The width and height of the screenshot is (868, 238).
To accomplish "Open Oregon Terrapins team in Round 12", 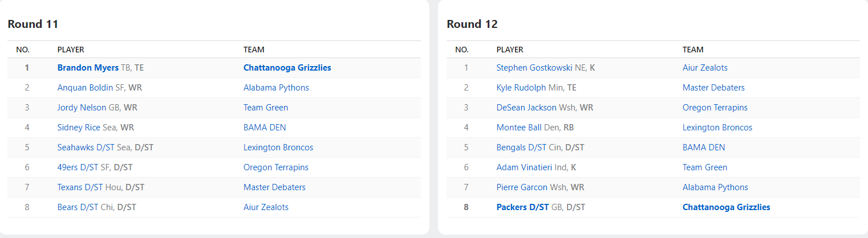I will click(715, 108).
